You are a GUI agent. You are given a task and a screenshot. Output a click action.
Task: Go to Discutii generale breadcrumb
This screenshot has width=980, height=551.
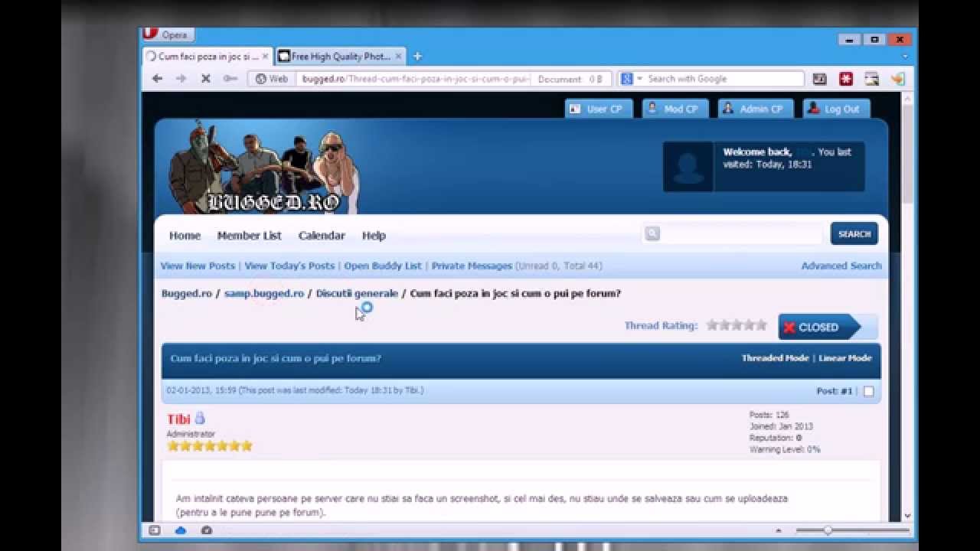coord(357,293)
